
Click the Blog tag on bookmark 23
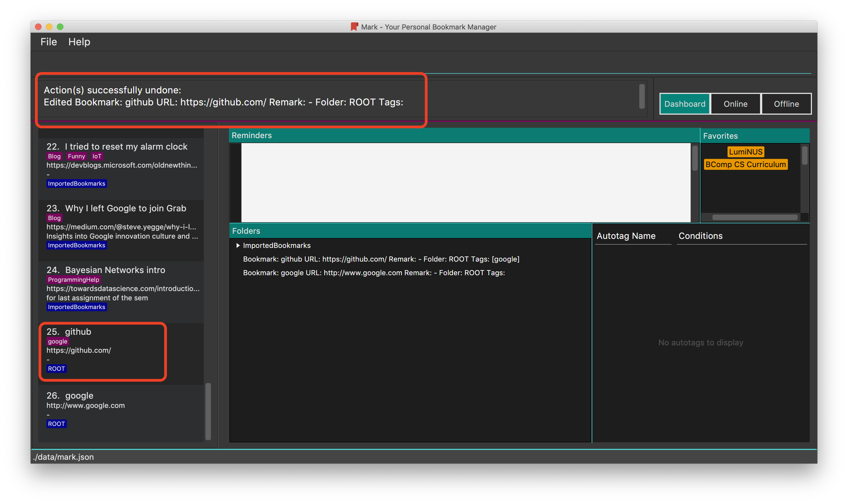pos(54,218)
